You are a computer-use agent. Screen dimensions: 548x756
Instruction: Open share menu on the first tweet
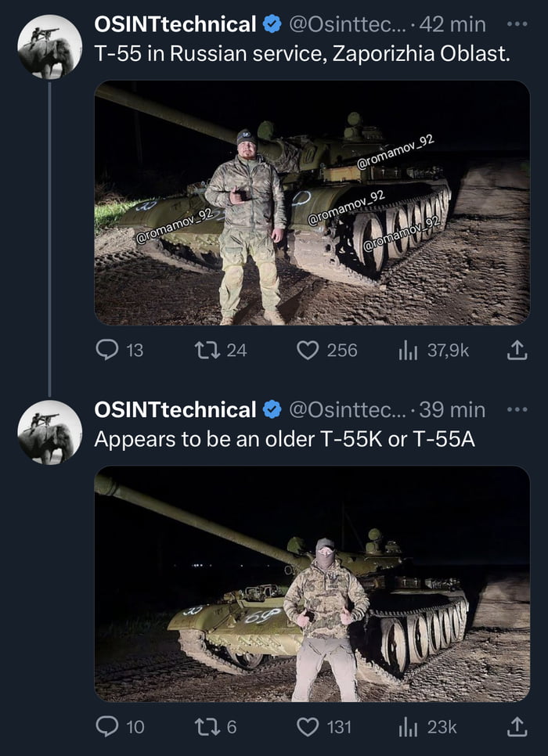(x=517, y=351)
